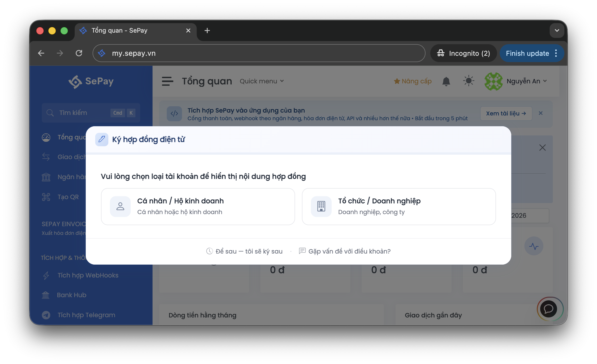Select Tổ chức / Doanh nghiệp account type
597x364 pixels.
coord(399,206)
